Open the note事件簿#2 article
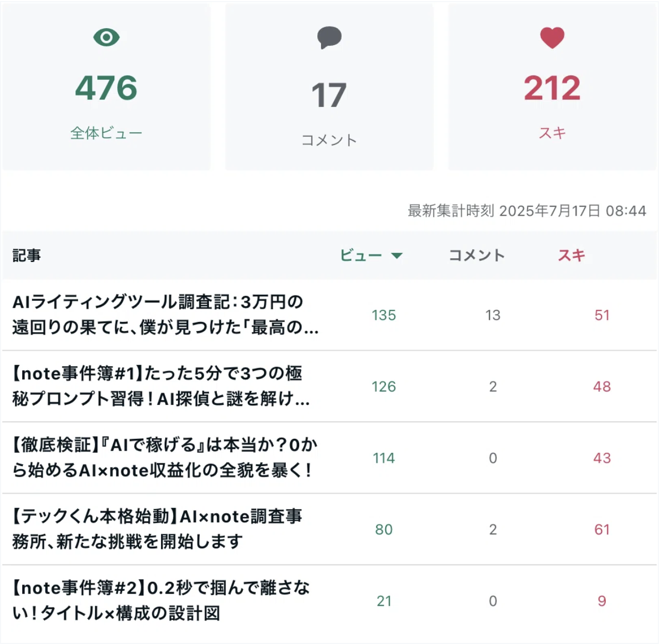This screenshot has width=660, height=644. pyautogui.click(x=160, y=600)
